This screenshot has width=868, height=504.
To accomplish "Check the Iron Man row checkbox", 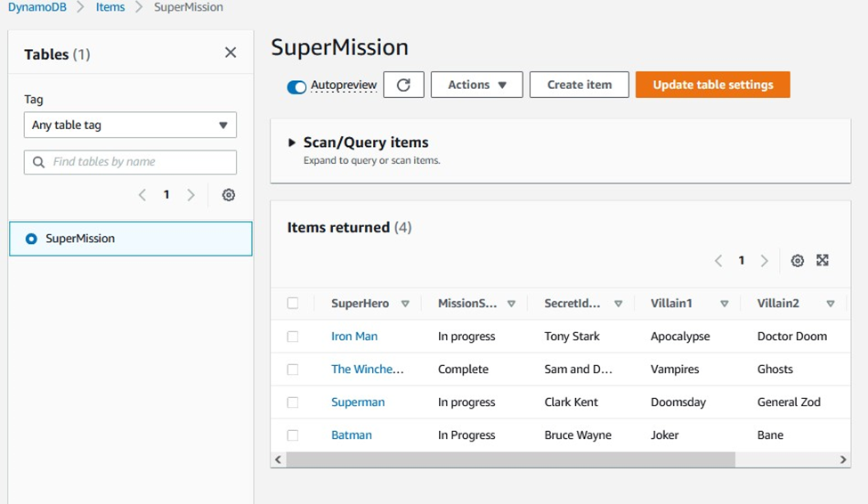I will click(x=293, y=337).
